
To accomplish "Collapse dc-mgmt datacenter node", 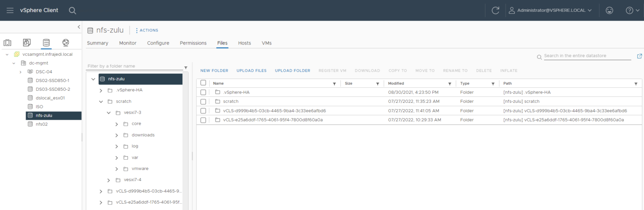I will 14,63.
